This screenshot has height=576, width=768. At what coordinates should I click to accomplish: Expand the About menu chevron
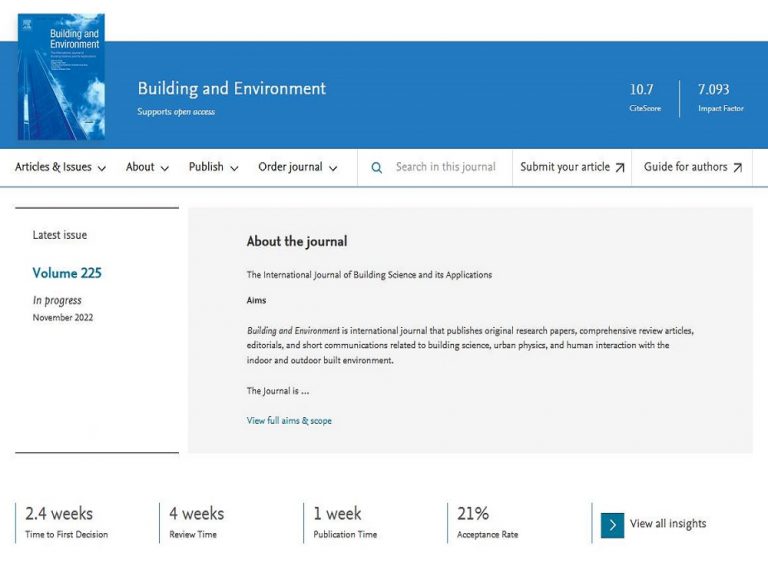(165, 168)
